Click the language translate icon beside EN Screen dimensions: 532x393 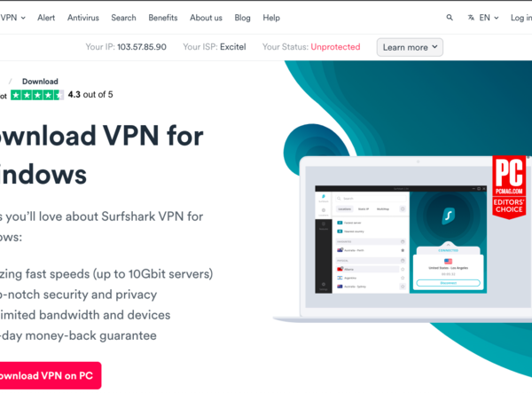point(471,18)
